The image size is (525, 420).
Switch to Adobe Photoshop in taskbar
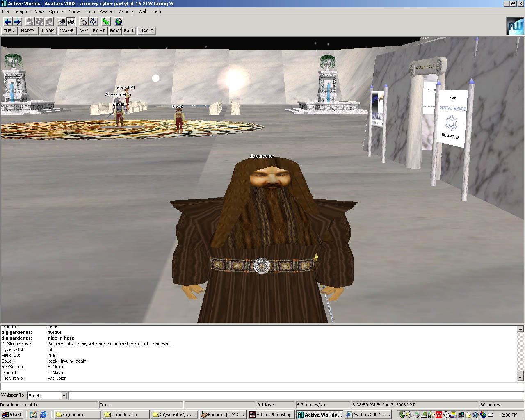[270, 415]
